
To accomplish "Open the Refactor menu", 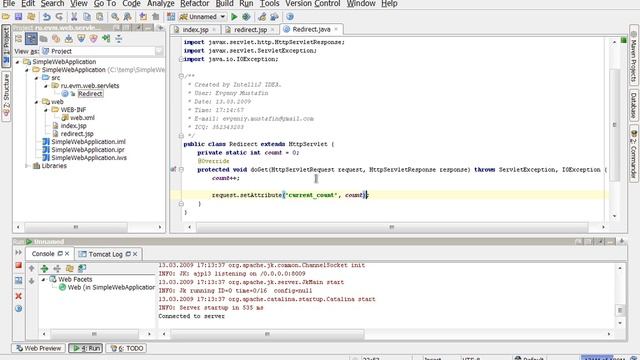I will (195, 4).
